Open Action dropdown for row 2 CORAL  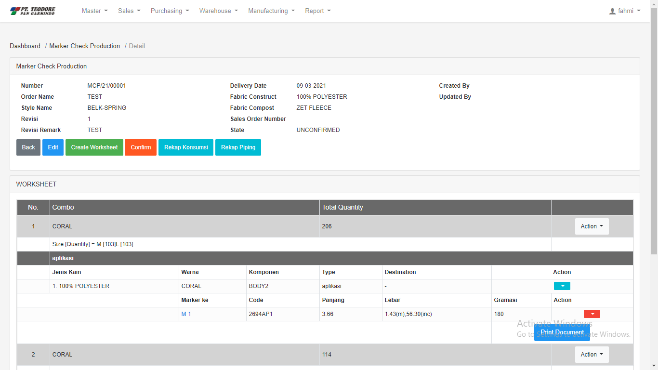tap(592, 354)
